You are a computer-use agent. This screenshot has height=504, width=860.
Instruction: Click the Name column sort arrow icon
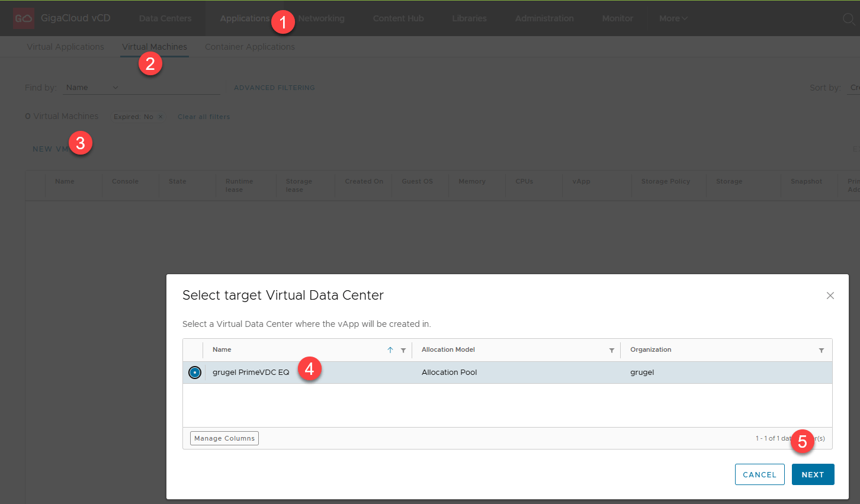point(390,350)
